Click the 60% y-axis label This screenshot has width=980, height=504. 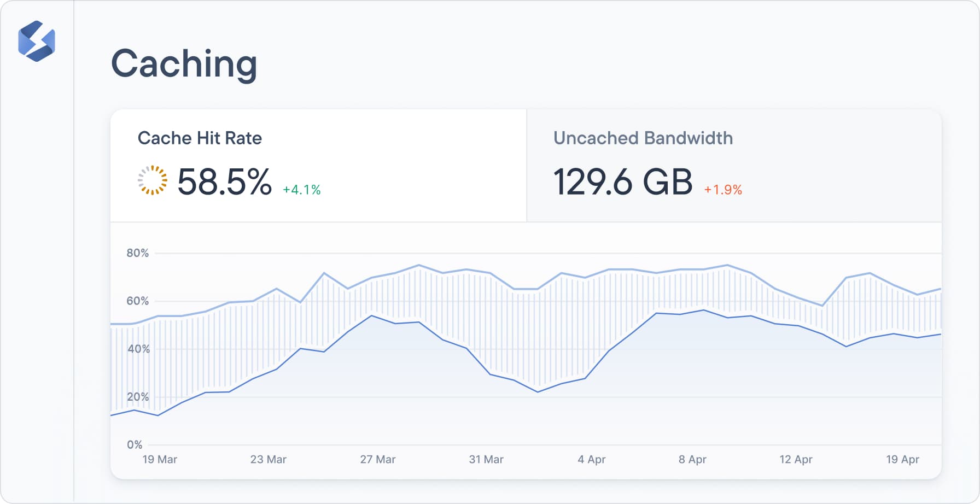coord(137,301)
